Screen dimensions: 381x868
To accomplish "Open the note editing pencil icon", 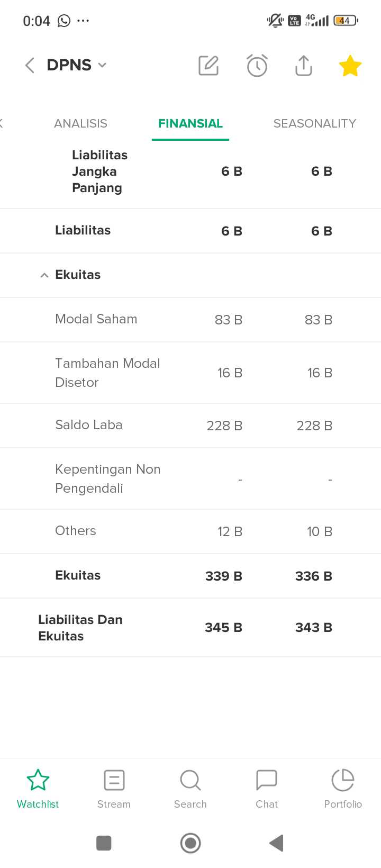I will [x=208, y=66].
